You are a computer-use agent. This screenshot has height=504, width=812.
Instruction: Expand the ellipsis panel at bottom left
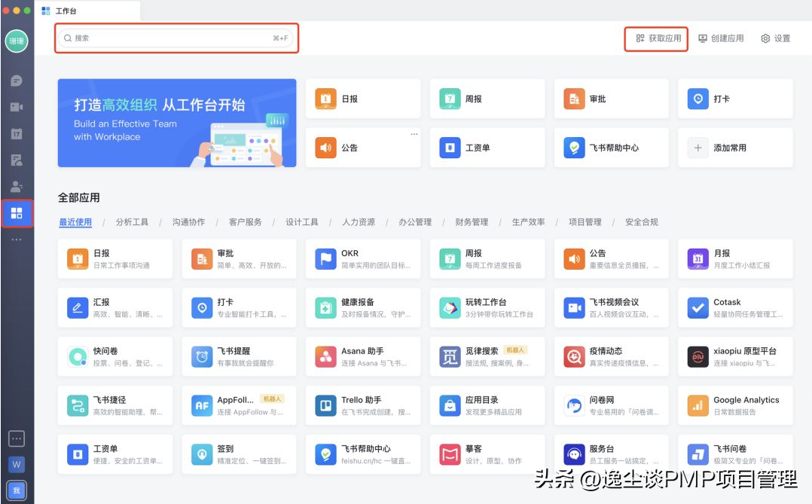coord(17,438)
